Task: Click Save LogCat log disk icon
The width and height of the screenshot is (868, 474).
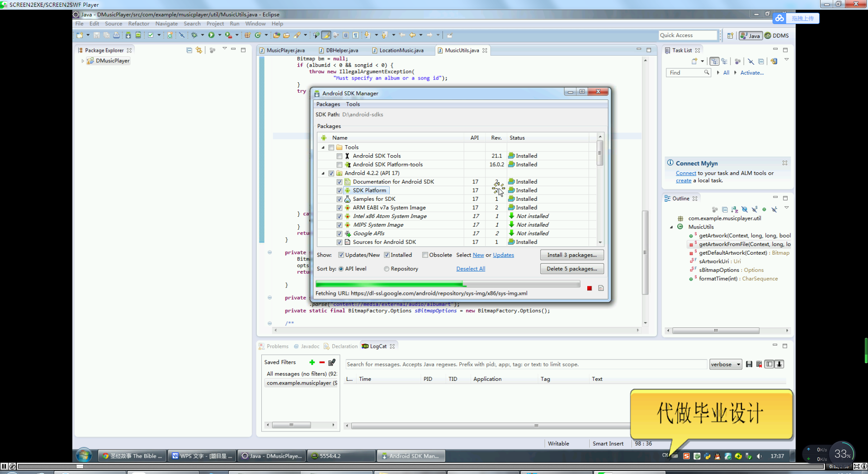Action: [749, 364]
